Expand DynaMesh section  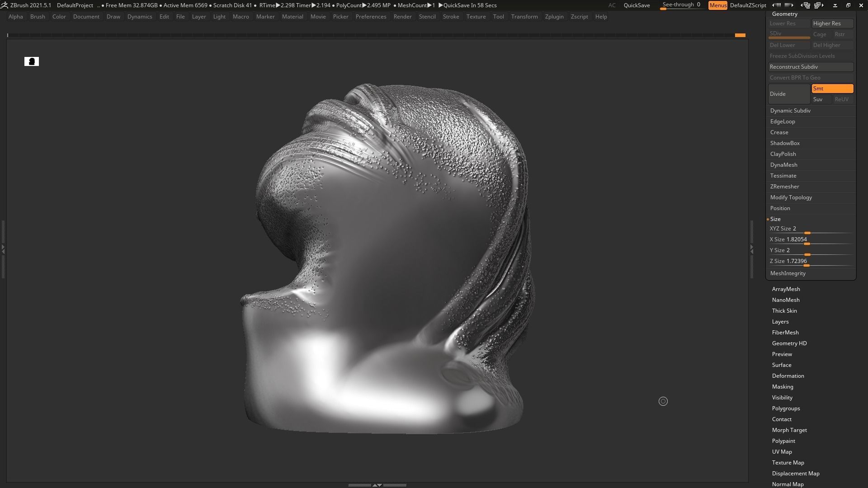783,165
